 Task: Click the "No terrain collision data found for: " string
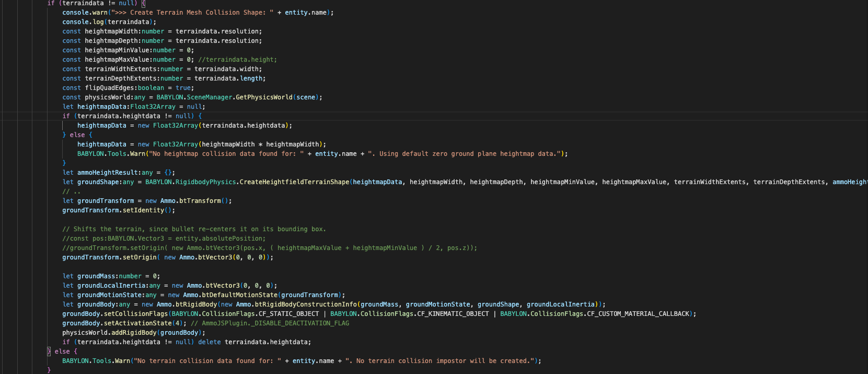pos(207,361)
